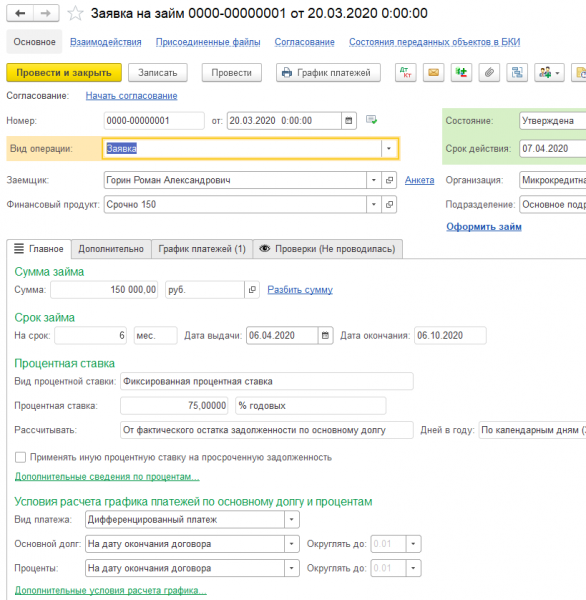
Task: Switch to the Дополнительно tab
Action: tap(111, 249)
